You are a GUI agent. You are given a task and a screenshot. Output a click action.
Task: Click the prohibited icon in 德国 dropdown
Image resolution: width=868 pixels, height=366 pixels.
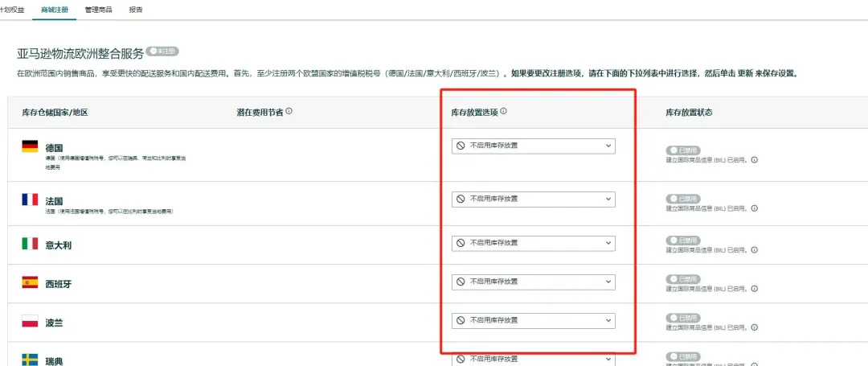tap(461, 146)
